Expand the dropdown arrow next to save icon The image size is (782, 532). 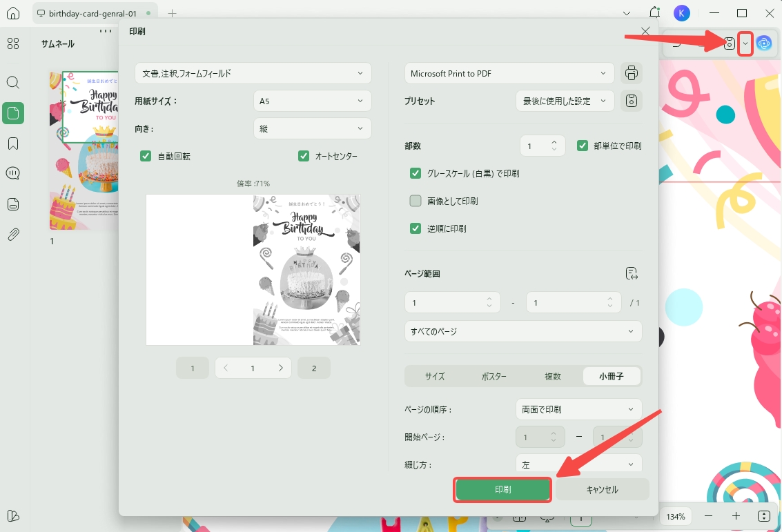[x=745, y=44]
